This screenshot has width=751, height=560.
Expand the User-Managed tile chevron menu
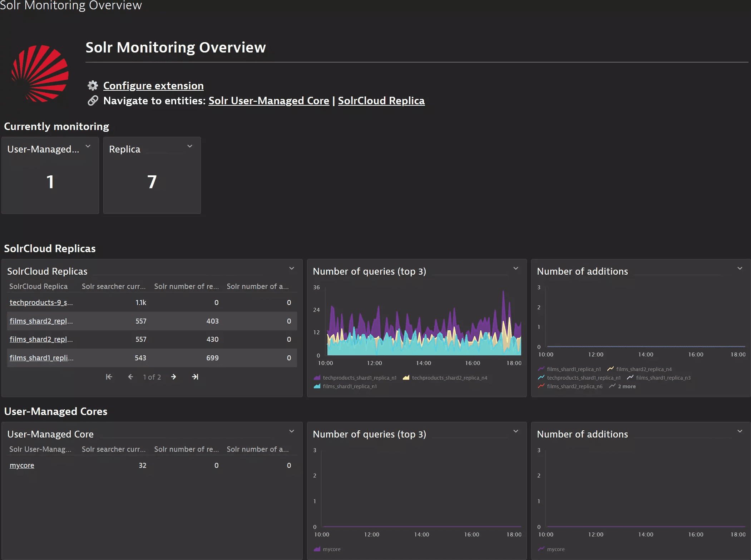click(88, 146)
